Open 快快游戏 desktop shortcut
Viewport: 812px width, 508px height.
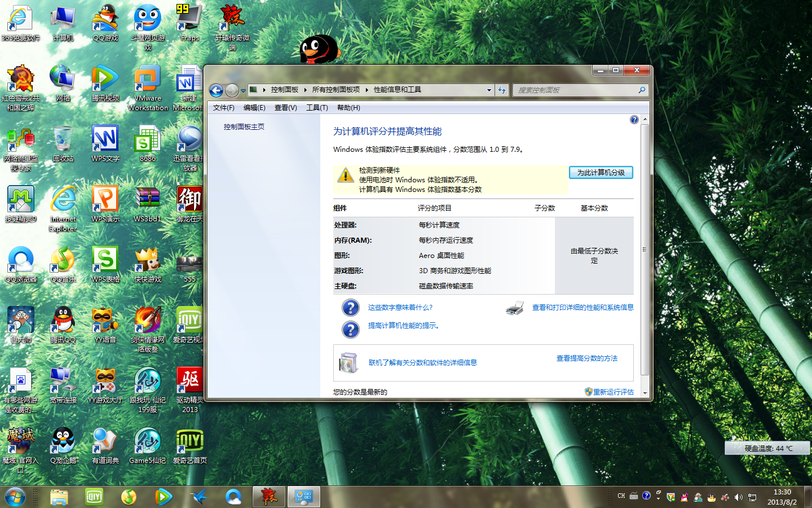point(148,265)
